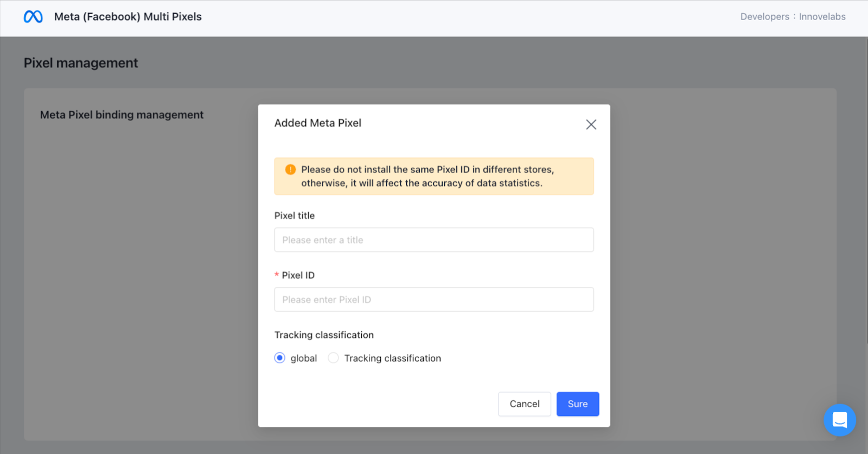Click the Pixel management page heading
The height and width of the screenshot is (454, 868).
pos(81,63)
